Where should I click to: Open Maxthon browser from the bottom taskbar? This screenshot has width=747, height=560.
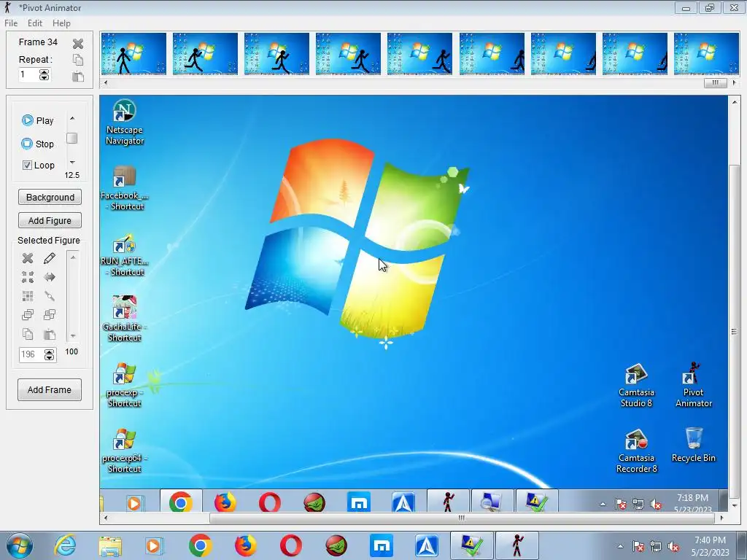(x=382, y=545)
